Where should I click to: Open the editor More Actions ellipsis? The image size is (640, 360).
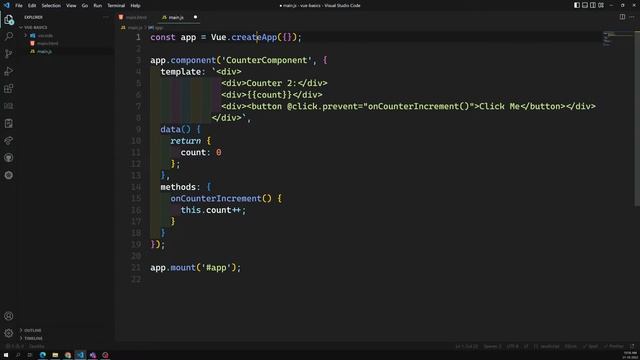(632, 17)
